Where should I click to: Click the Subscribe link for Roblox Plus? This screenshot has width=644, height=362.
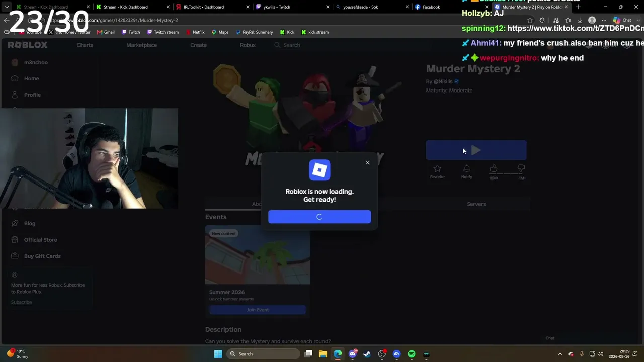click(x=21, y=302)
